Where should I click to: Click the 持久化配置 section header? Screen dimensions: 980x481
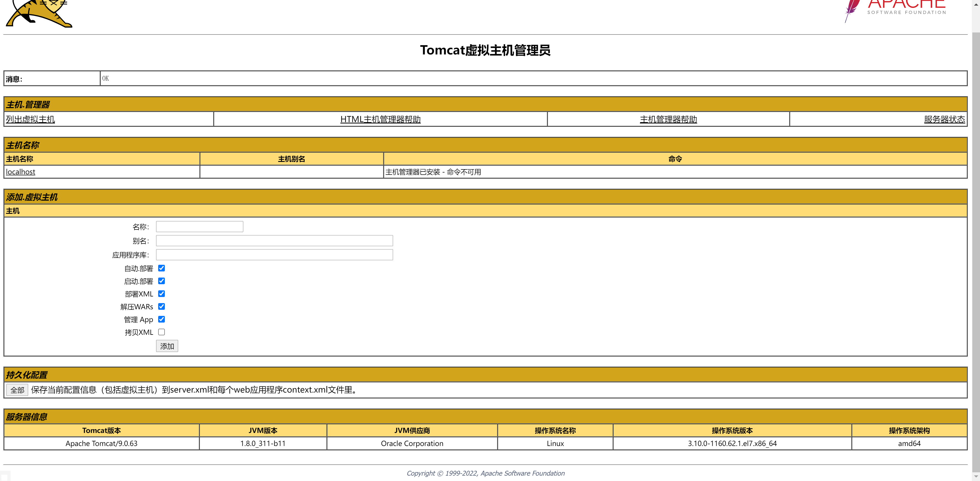tap(486, 375)
